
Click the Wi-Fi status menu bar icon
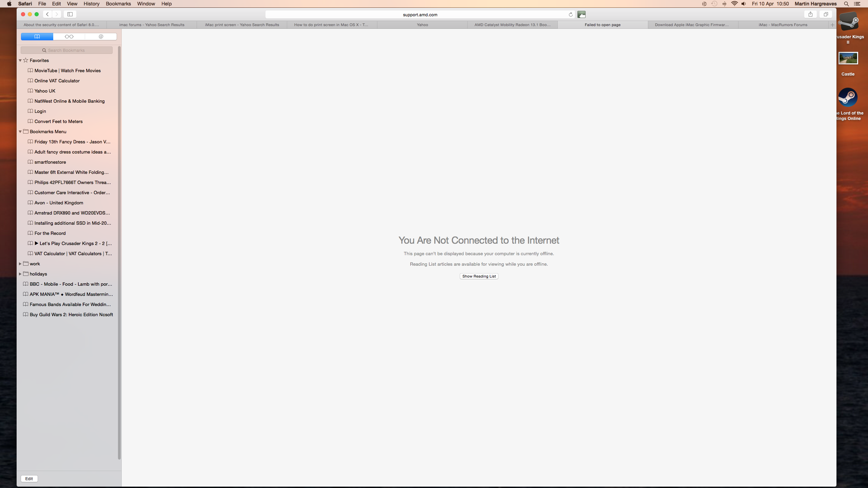(734, 4)
